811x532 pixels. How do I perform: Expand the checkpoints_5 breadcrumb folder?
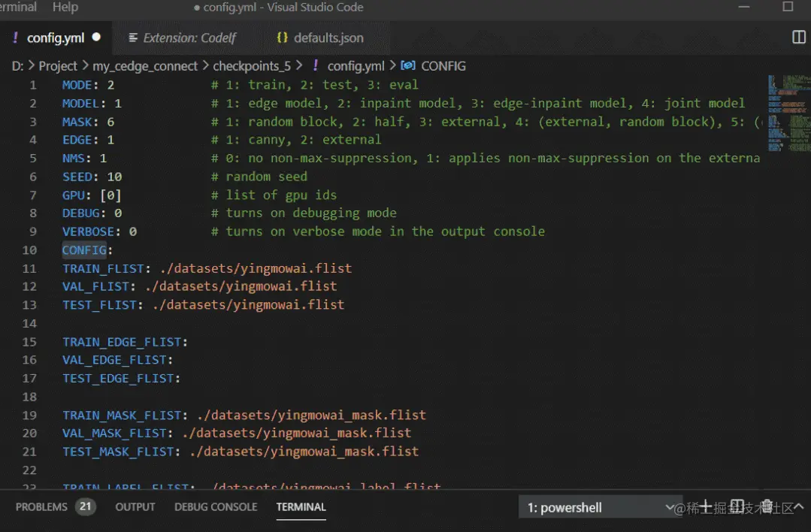252,66
